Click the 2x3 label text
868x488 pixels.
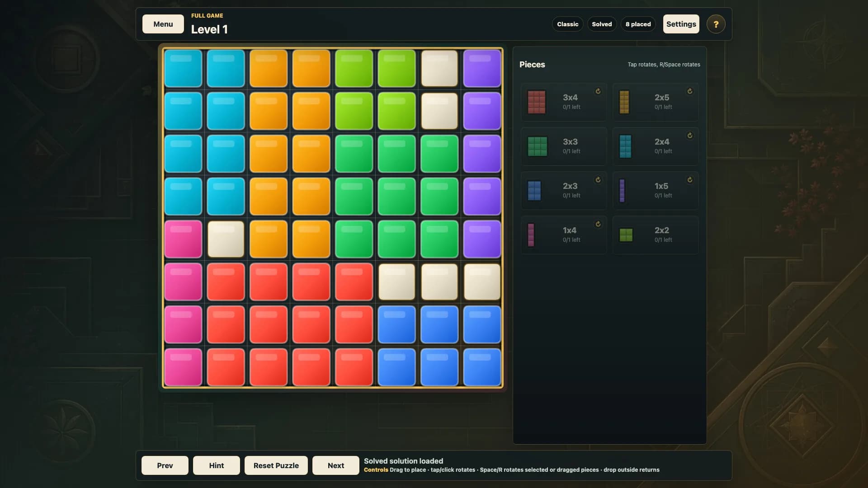[570, 186]
